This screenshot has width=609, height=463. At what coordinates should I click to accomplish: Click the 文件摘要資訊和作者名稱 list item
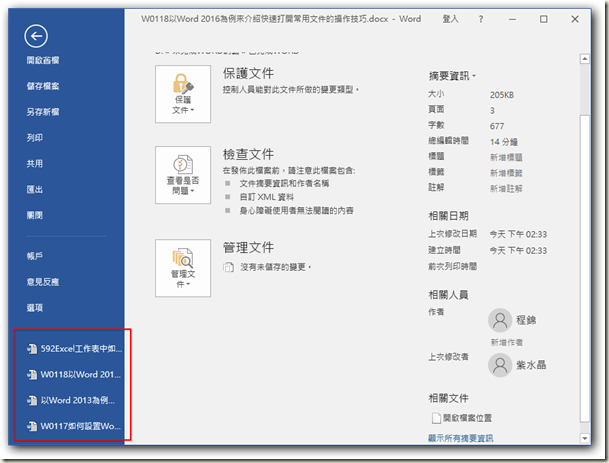284,183
